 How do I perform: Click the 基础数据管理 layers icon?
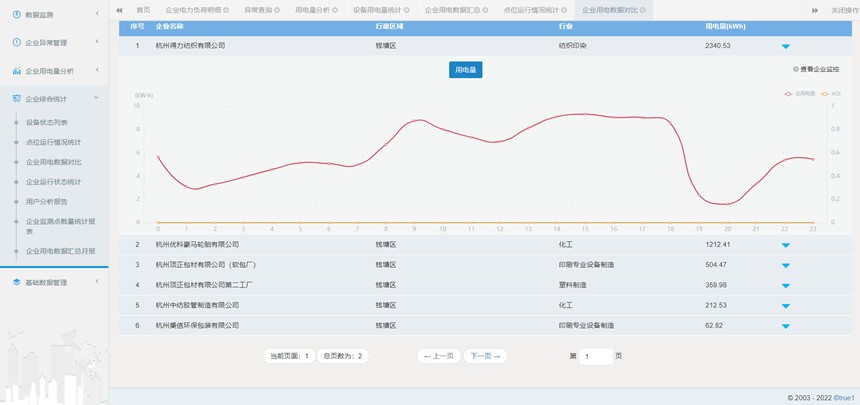[16, 283]
